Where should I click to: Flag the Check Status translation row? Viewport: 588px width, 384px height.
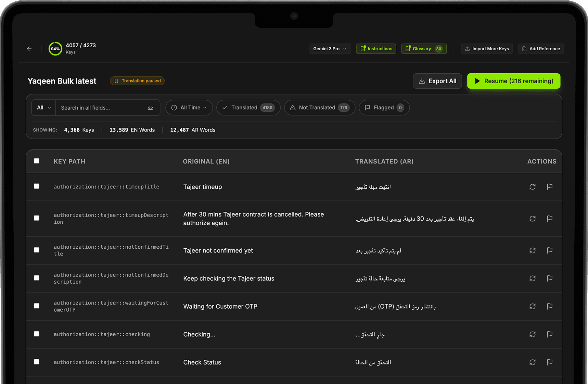click(x=549, y=362)
